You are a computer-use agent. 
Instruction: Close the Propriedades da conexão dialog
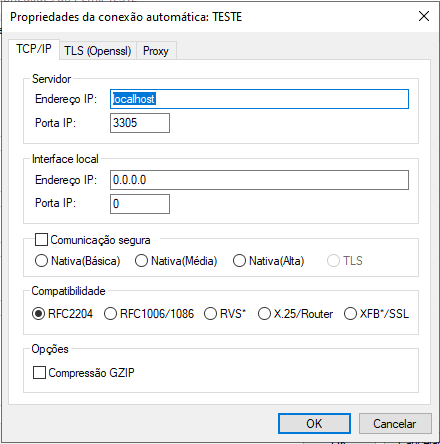424,16
